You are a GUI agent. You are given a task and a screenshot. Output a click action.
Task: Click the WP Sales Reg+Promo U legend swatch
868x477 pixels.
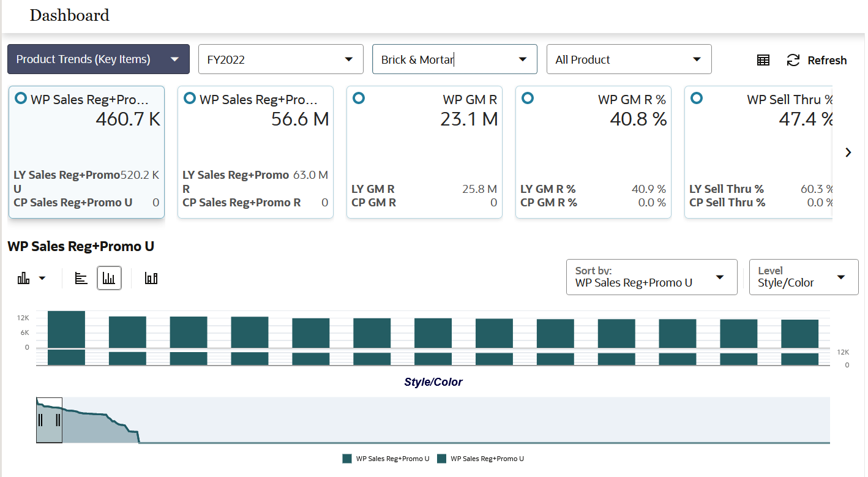347,458
